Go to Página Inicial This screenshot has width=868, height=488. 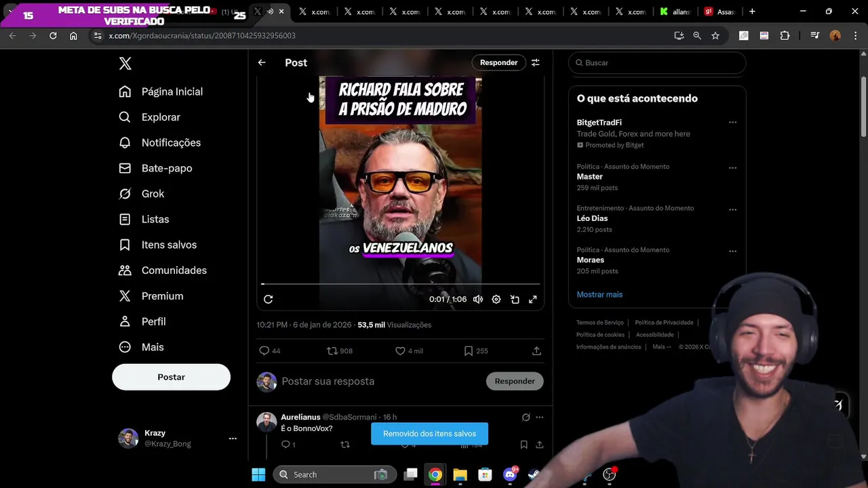point(161,91)
